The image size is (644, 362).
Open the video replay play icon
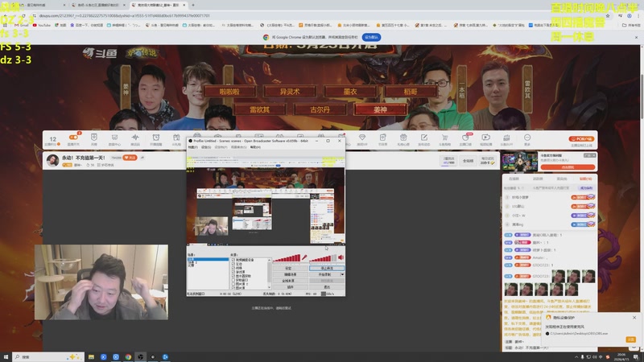coord(486,137)
